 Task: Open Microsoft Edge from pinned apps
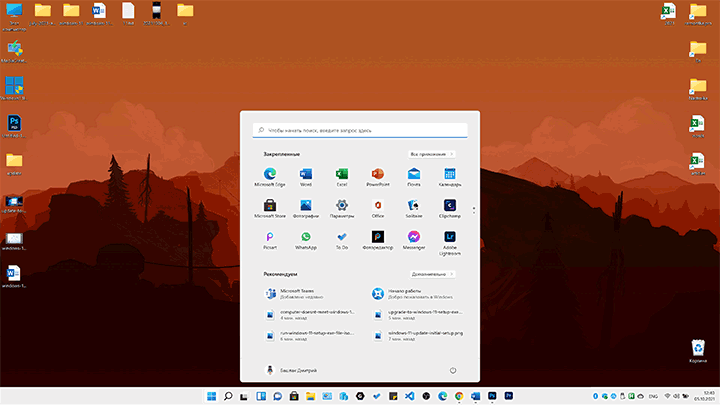(x=270, y=177)
